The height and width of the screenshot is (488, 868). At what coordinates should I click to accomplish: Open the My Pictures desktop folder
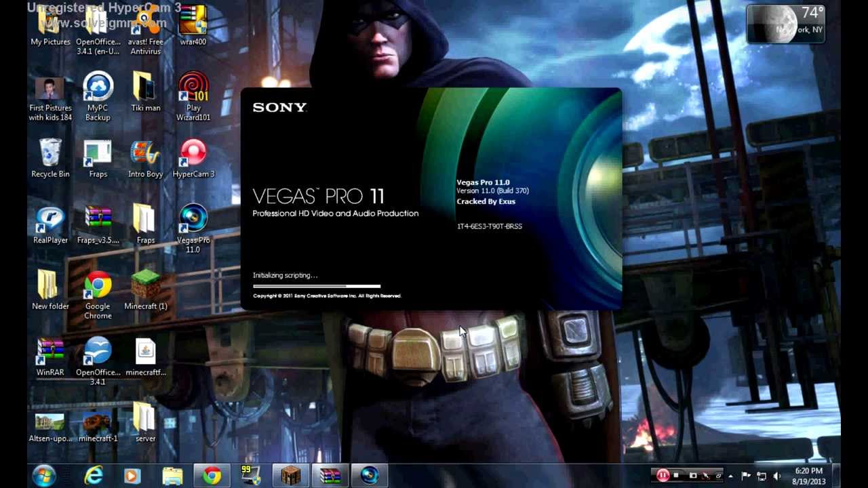click(x=50, y=27)
